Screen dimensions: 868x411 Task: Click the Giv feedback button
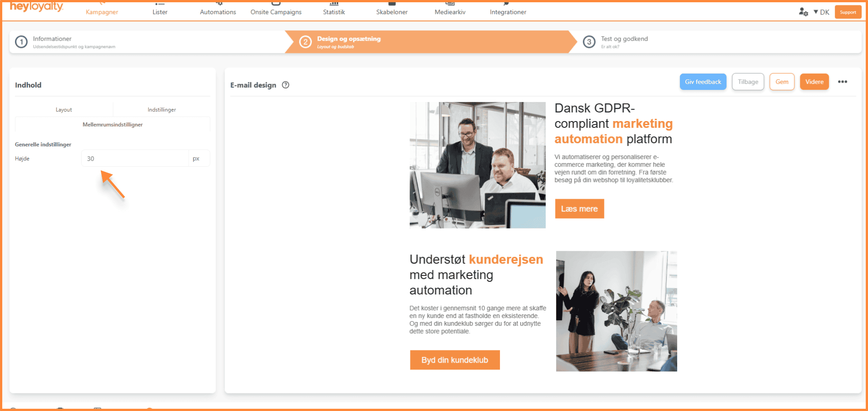[x=703, y=82]
